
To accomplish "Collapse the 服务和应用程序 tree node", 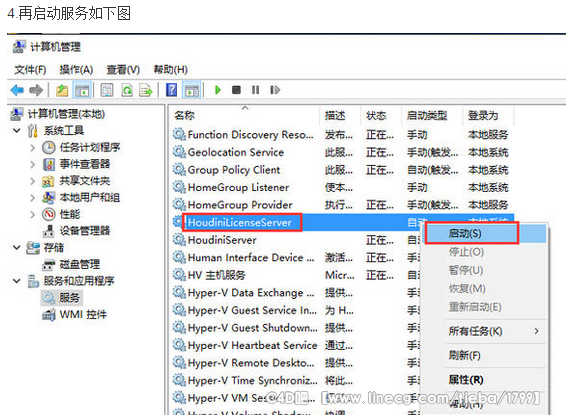I will (17, 281).
